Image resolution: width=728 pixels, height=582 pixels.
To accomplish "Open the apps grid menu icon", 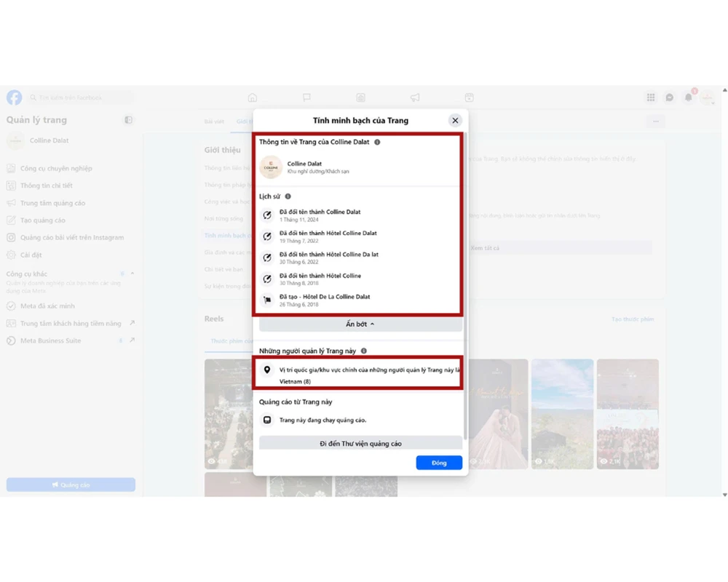I will tap(651, 97).
